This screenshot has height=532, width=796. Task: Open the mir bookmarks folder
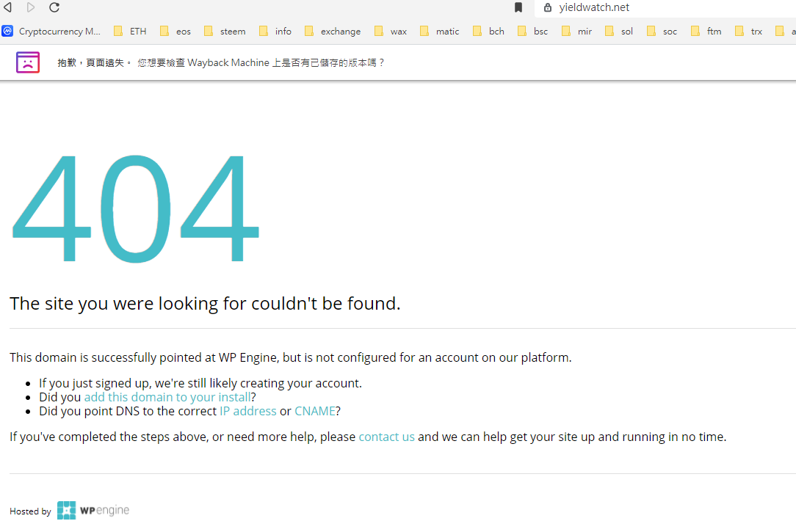[x=577, y=32]
